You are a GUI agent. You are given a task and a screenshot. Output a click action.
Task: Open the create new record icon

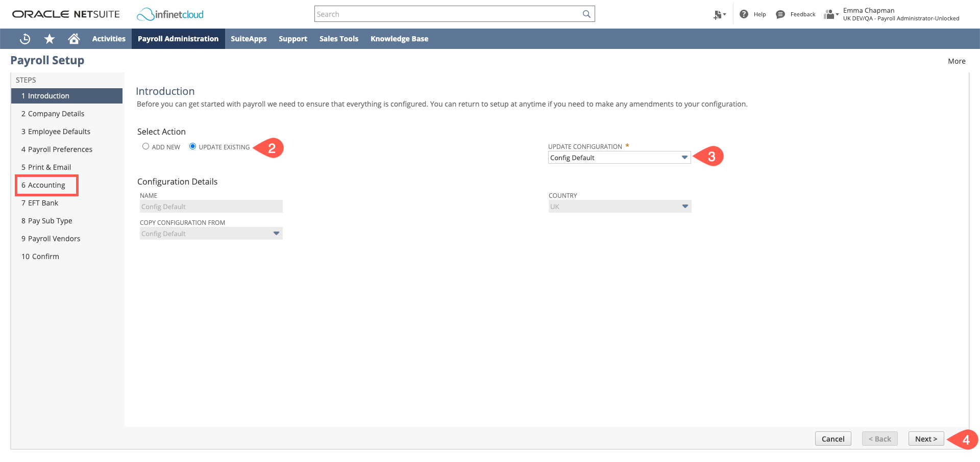click(x=718, y=14)
